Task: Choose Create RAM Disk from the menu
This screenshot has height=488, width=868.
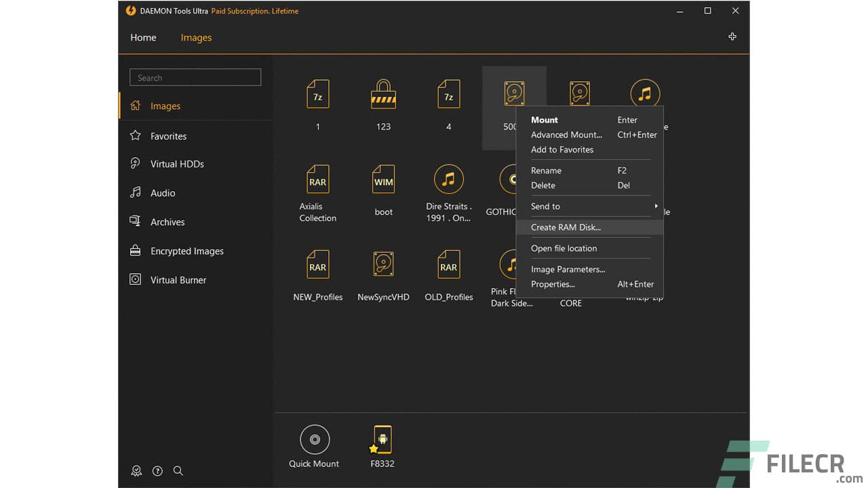Action: point(566,227)
